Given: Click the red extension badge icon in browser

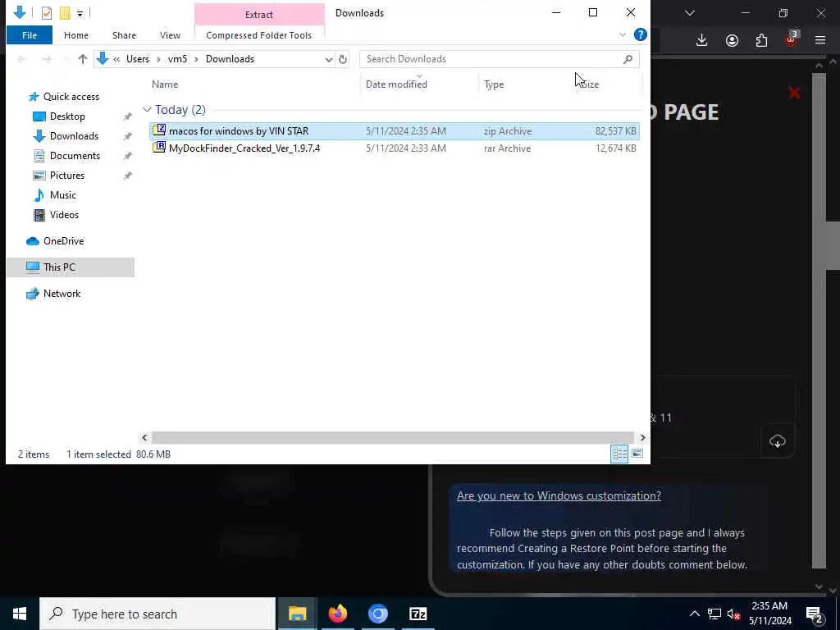Looking at the screenshot, I should [792, 39].
